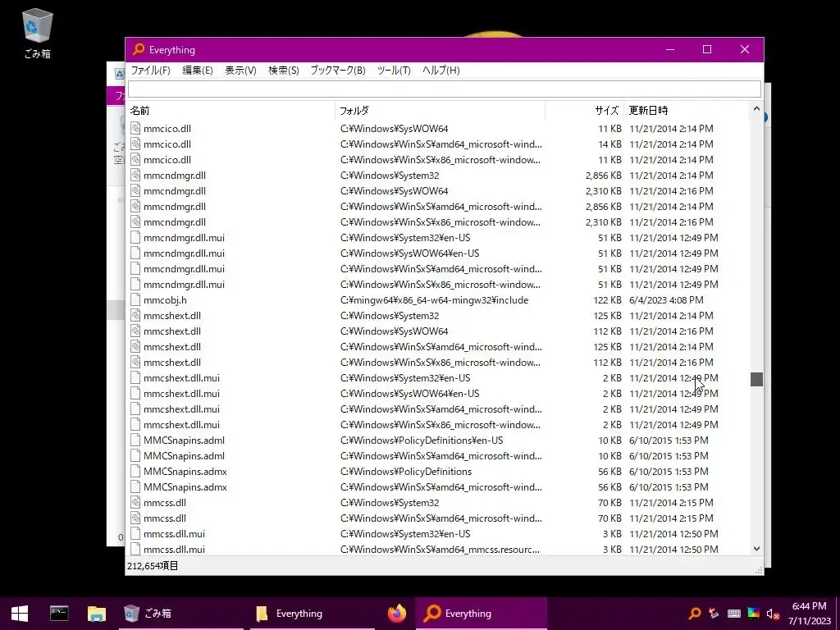
Task: Click folder C:\mingw64\x86_64-w64-mingw32\include cell
Action: pyautogui.click(x=434, y=300)
